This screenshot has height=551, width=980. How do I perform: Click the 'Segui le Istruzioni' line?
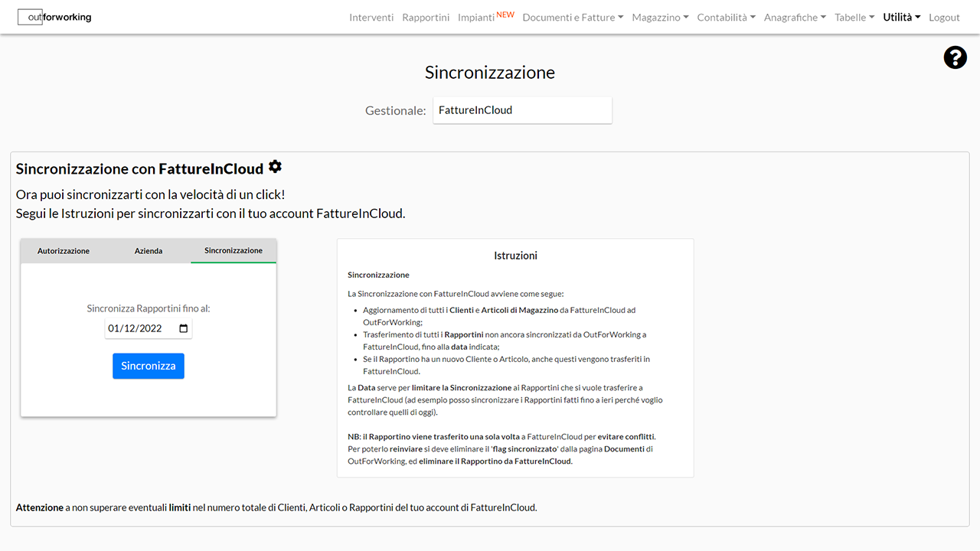211,214
